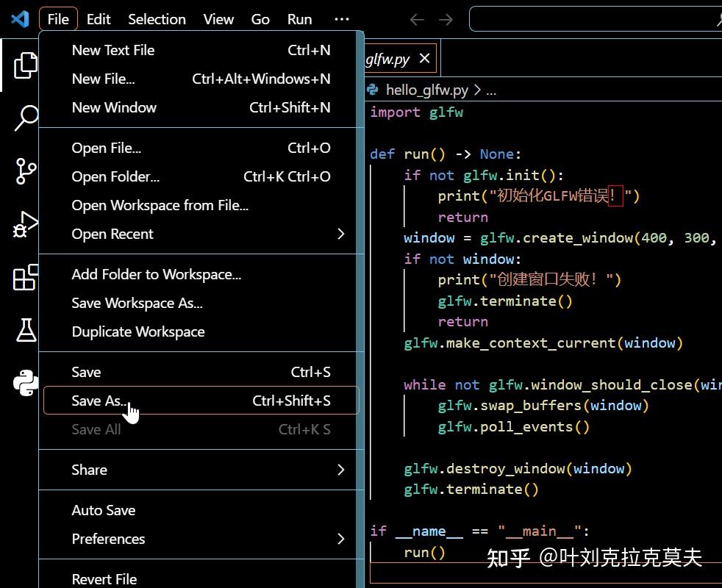
Task: Close the glfw.py tab
Action: point(424,58)
